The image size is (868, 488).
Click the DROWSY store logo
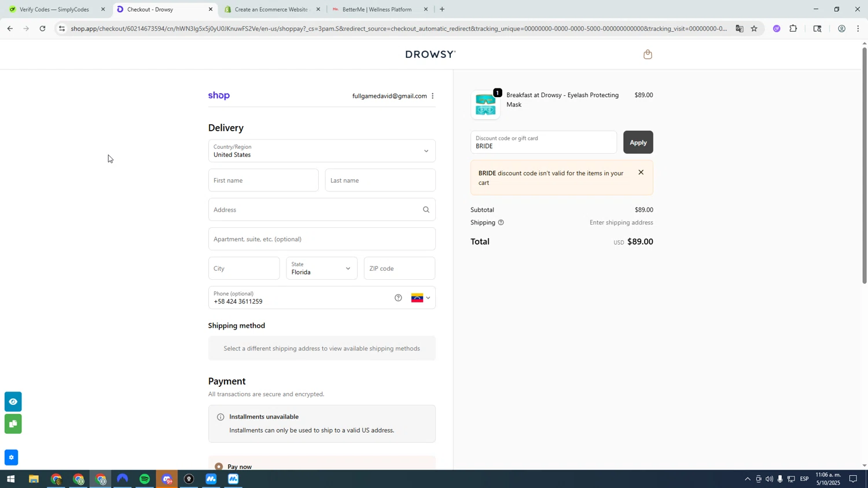(x=431, y=54)
